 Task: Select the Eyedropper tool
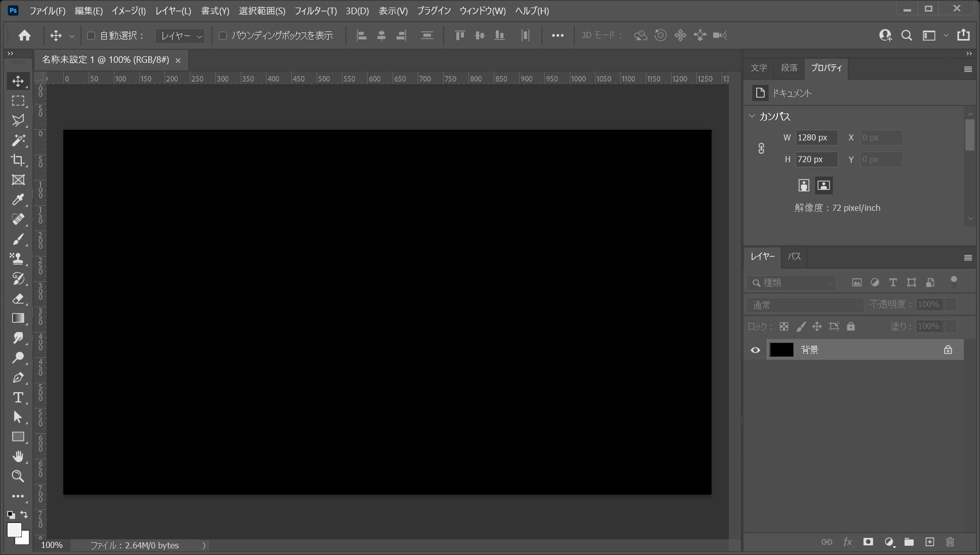pyautogui.click(x=18, y=199)
